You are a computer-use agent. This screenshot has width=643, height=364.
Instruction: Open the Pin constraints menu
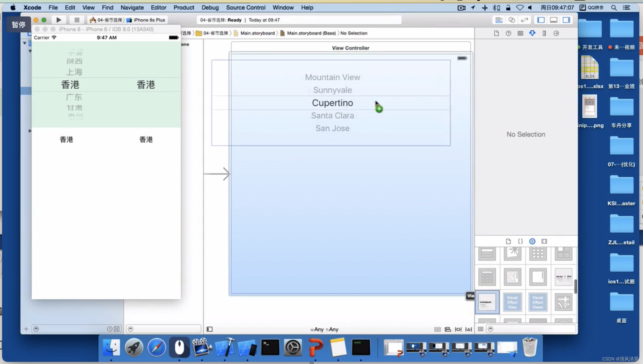point(458,329)
